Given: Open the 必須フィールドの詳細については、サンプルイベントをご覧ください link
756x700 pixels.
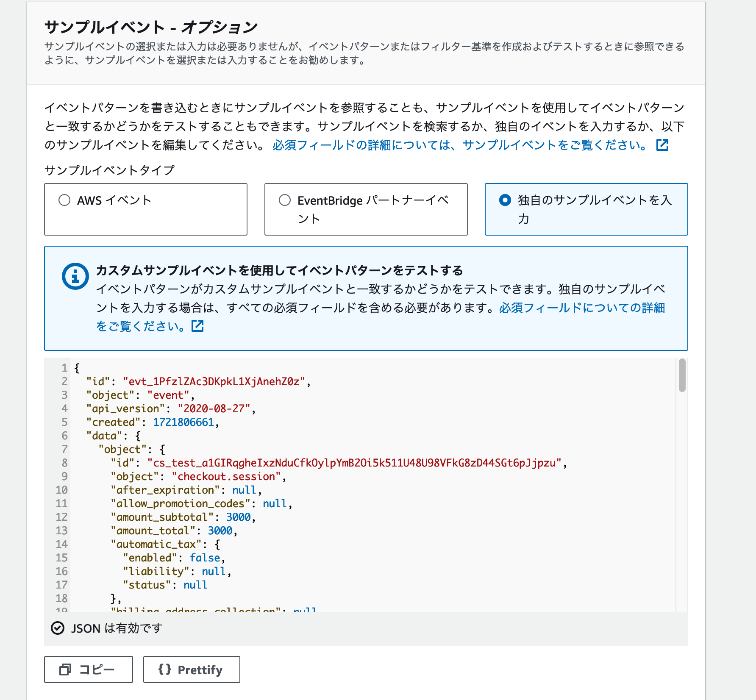Looking at the screenshot, I should 459,145.
